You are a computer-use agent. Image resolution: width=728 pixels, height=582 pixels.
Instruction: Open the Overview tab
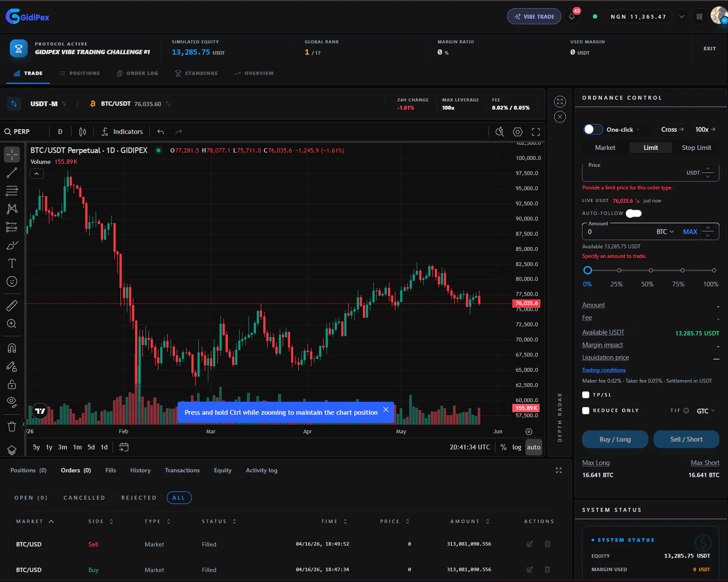pos(254,73)
